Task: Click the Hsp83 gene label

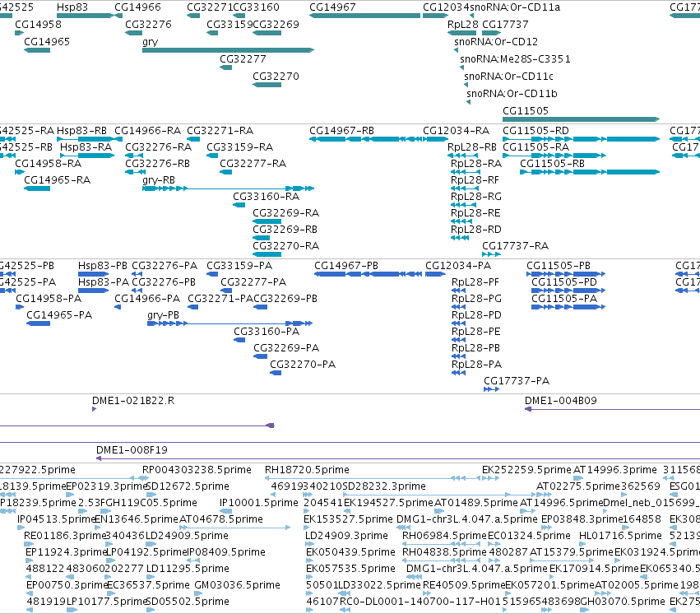Action: pos(72,7)
